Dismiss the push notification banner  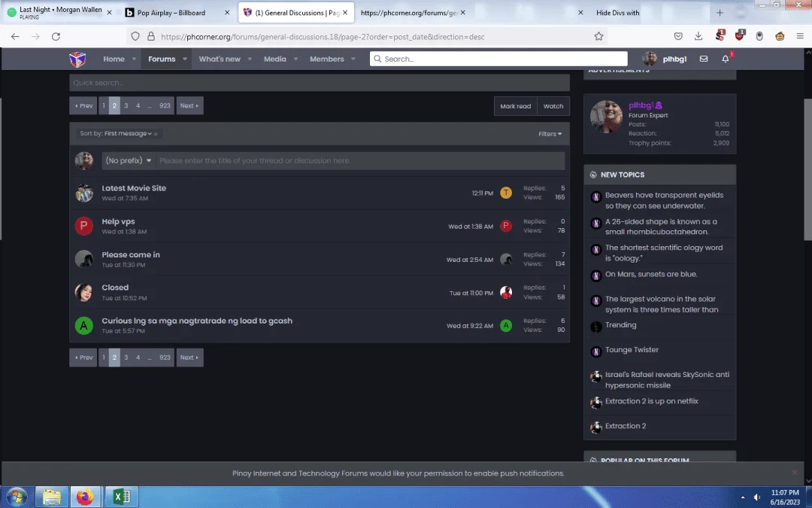click(x=795, y=473)
